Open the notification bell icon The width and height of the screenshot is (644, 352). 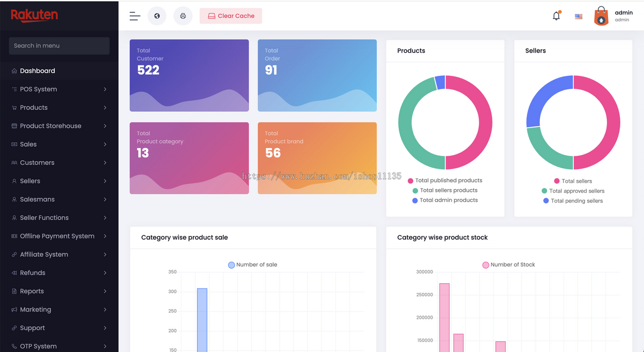tap(557, 16)
